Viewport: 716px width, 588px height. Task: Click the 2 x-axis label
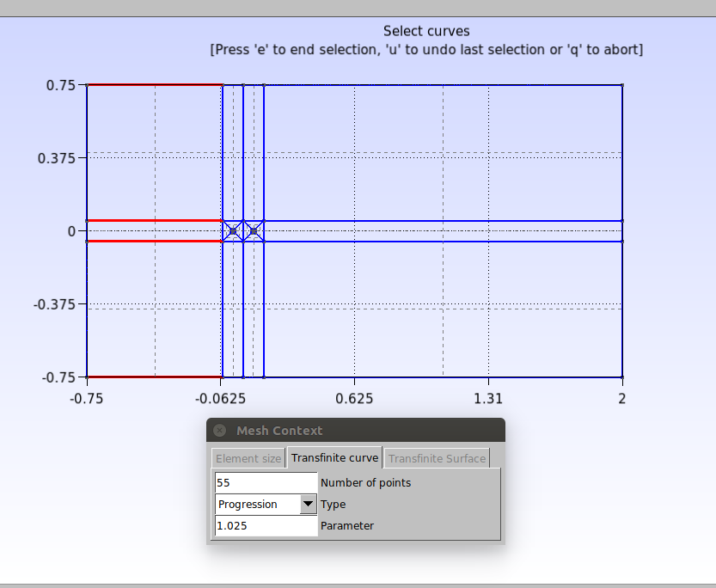click(x=622, y=399)
